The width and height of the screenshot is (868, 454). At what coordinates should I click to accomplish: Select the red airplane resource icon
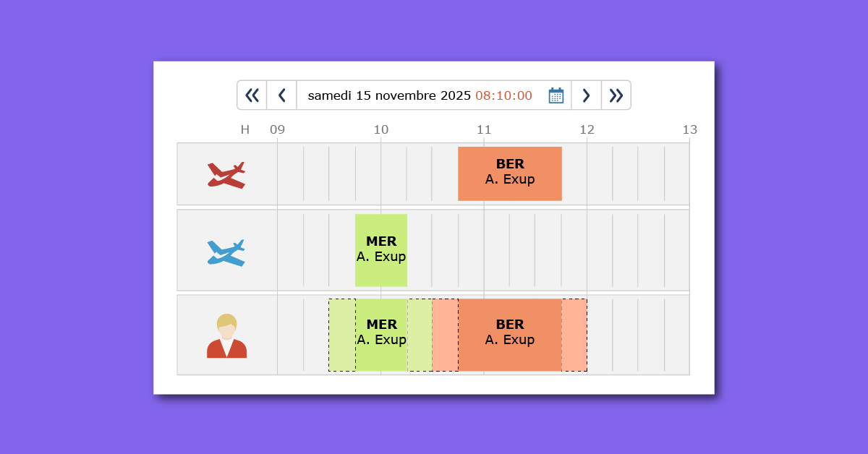tap(226, 175)
